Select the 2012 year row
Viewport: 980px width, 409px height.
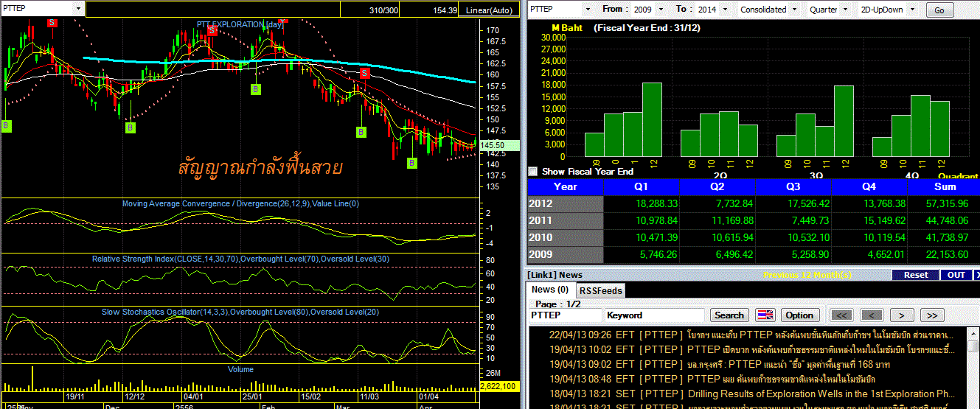pos(754,203)
